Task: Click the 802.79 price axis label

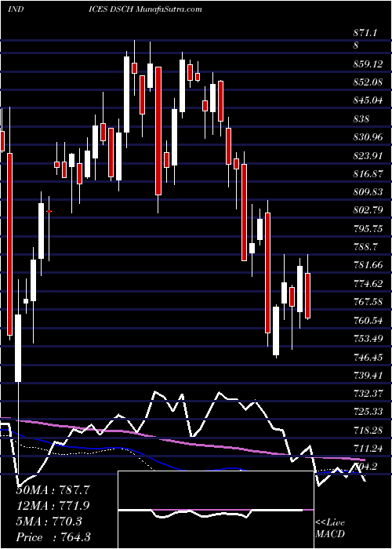Action: 368,210
